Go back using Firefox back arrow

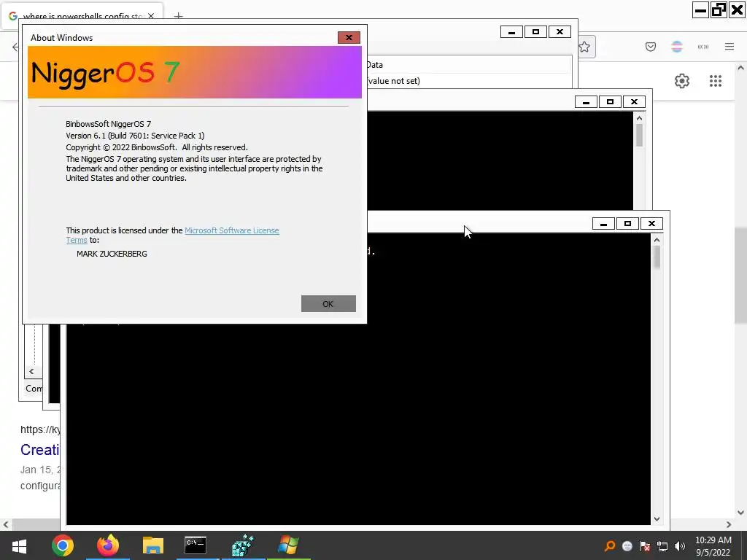(15, 47)
